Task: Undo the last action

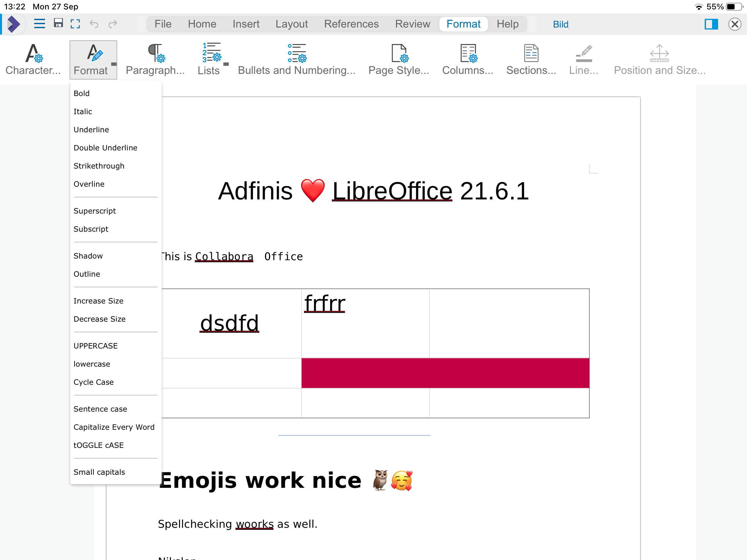Action: [x=94, y=24]
